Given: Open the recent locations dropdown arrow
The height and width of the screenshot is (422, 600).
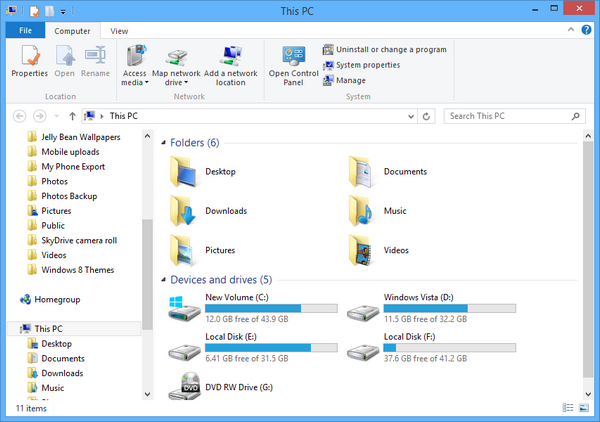Looking at the screenshot, I should (57, 116).
